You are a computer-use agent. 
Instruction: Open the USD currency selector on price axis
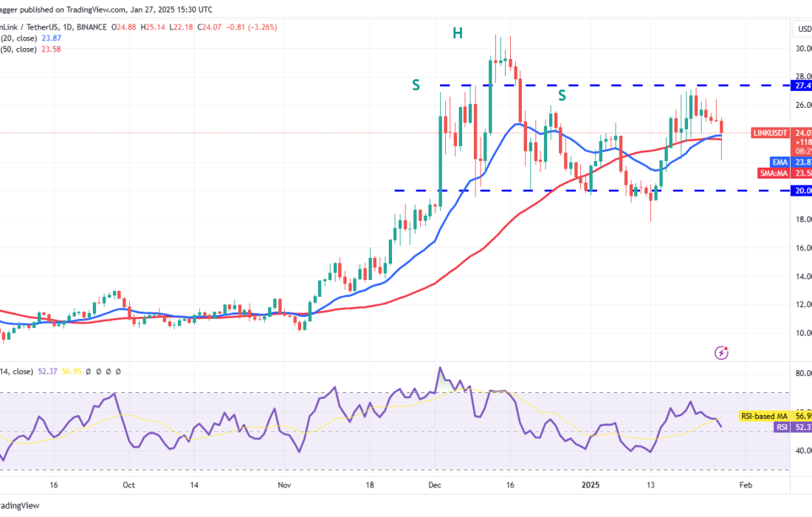[803, 29]
